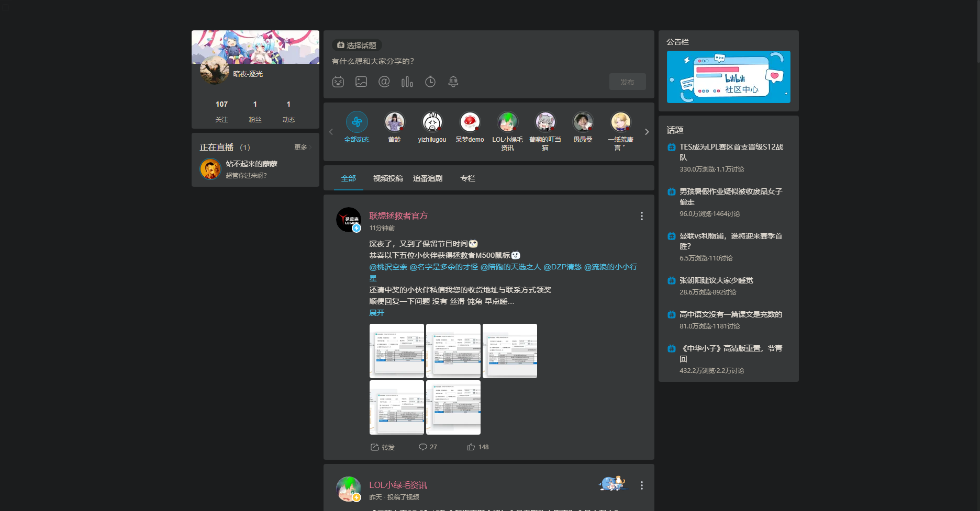Image resolution: width=980 pixels, height=511 pixels.
Task: Click the right chevron on the avatar carousel
Action: click(x=647, y=131)
